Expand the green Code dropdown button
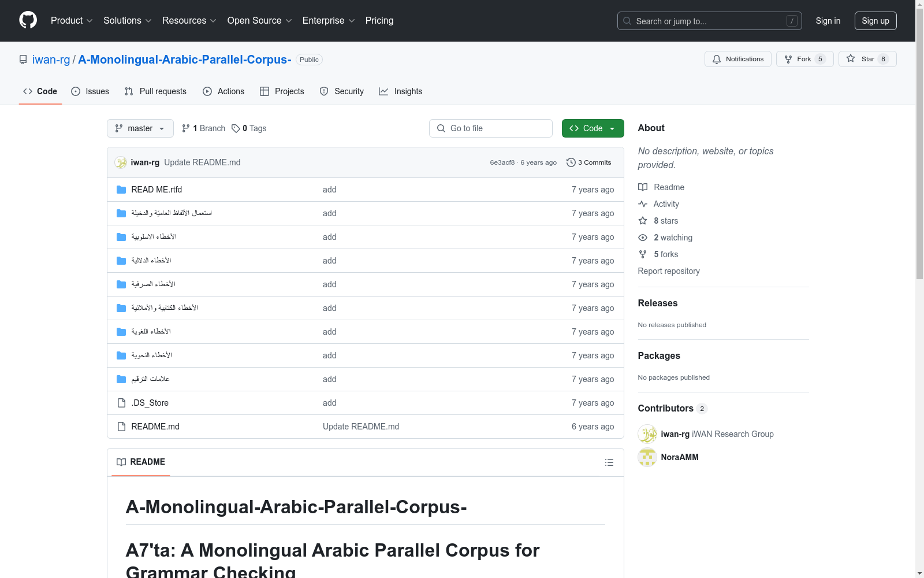The height and width of the screenshot is (578, 924). pos(593,128)
